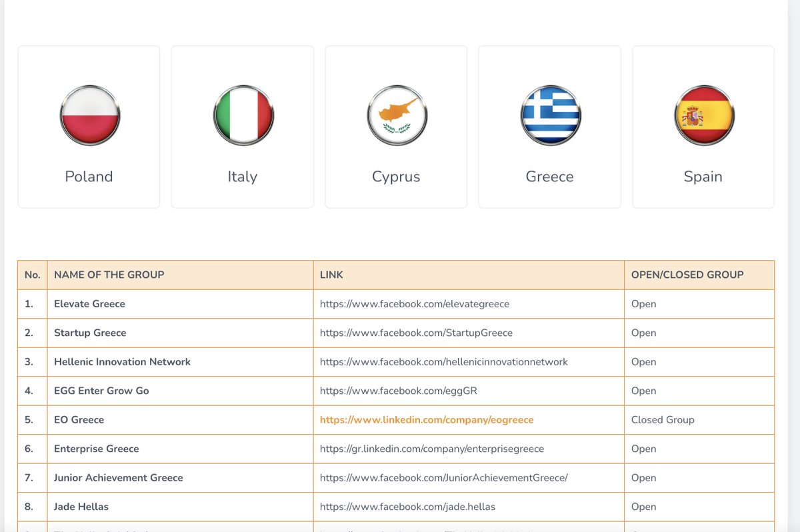Open the hellenicinnovationnetwork Facebook URL
Image resolution: width=800 pixels, height=532 pixels.
pos(444,362)
